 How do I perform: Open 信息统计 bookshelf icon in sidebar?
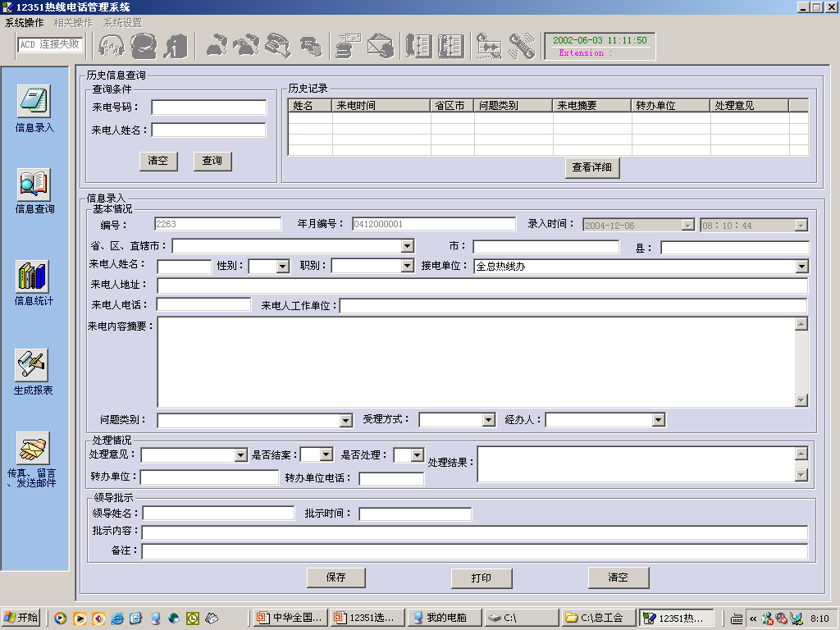click(33, 276)
